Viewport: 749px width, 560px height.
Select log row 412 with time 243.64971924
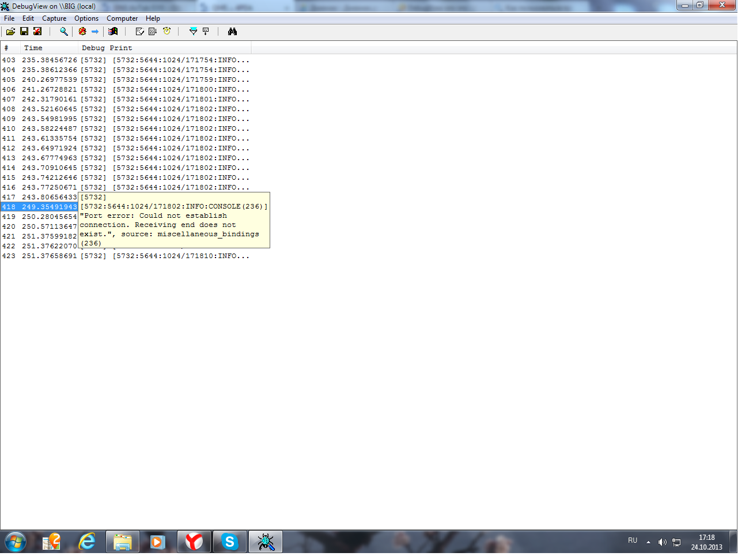(x=126, y=148)
